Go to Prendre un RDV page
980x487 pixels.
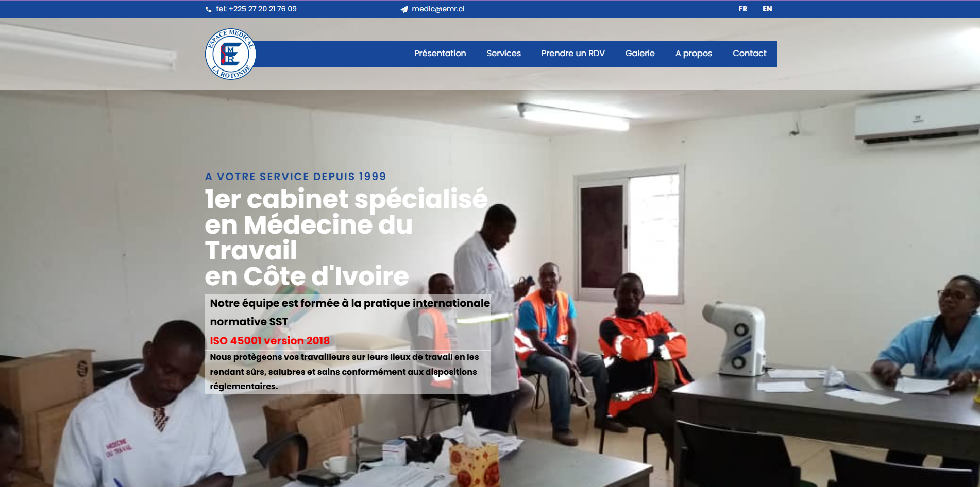tap(573, 54)
